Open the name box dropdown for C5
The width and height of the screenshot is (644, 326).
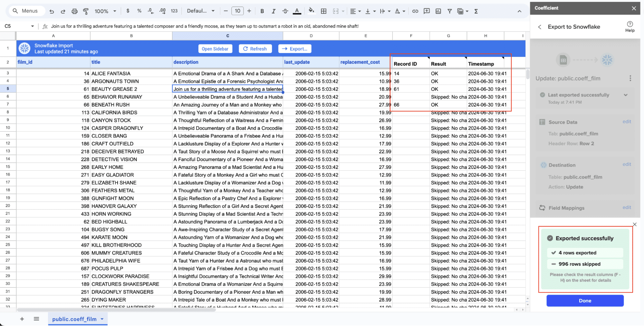coord(32,26)
